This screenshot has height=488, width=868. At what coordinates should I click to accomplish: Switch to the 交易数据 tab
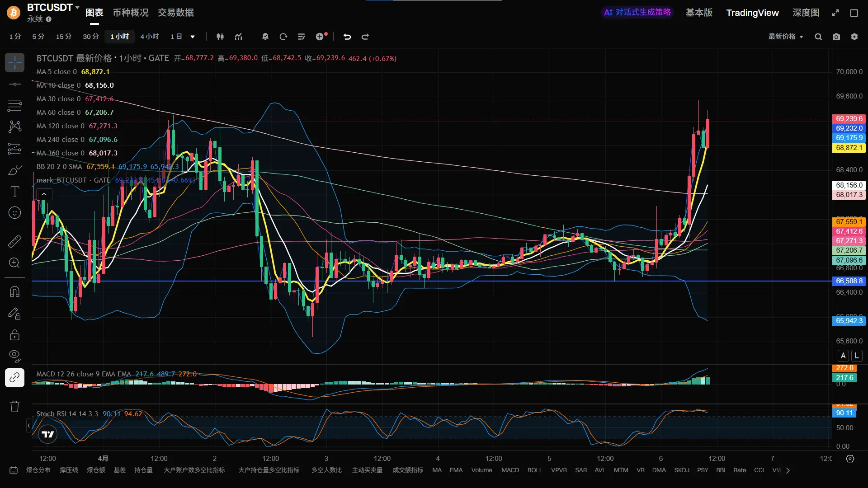click(x=175, y=13)
